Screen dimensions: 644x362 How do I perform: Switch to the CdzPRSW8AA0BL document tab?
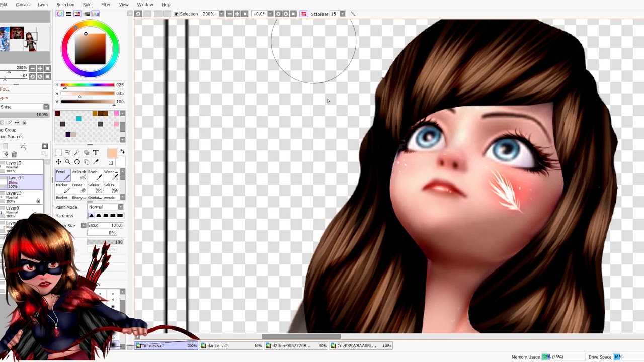361,346
